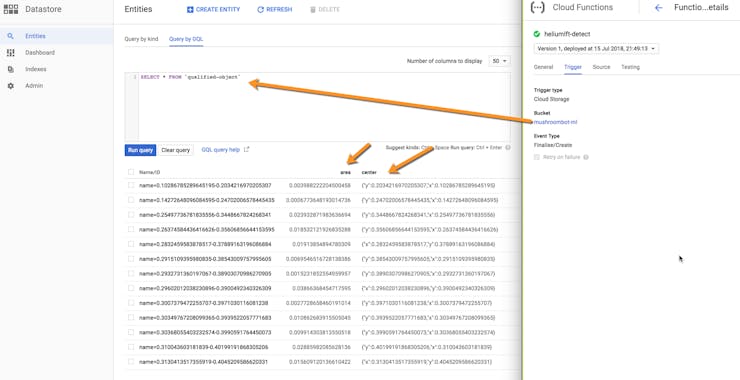Click area value 0.003988222204500458
The image size is (740, 380).
click(x=320, y=186)
